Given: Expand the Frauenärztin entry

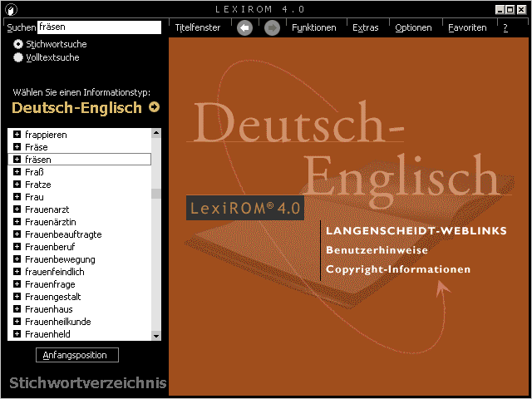Looking at the screenshot, I should click(17, 222).
